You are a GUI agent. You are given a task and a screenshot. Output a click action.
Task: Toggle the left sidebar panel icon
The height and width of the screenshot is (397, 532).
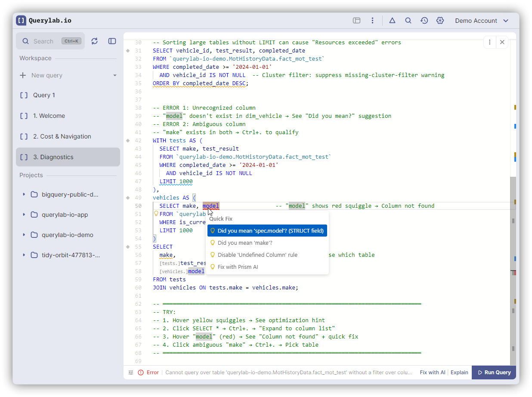pos(112,41)
